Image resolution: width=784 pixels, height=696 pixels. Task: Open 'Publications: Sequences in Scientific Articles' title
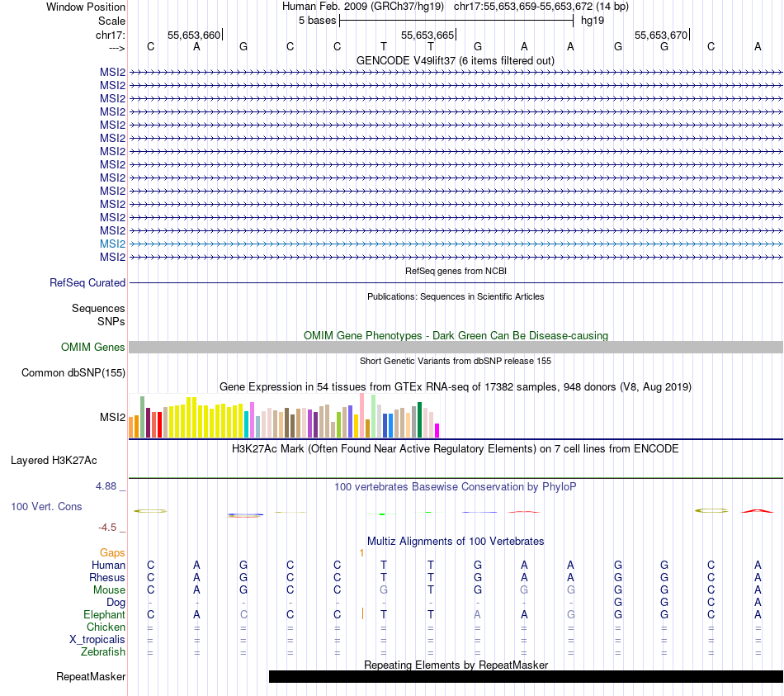456,296
